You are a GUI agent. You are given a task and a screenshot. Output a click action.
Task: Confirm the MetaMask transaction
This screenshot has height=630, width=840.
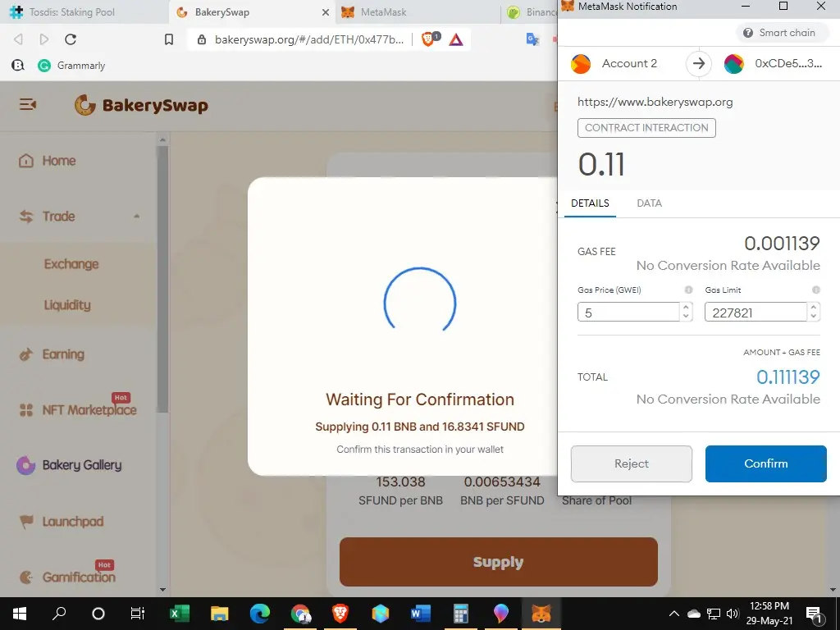(x=765, y=463)
